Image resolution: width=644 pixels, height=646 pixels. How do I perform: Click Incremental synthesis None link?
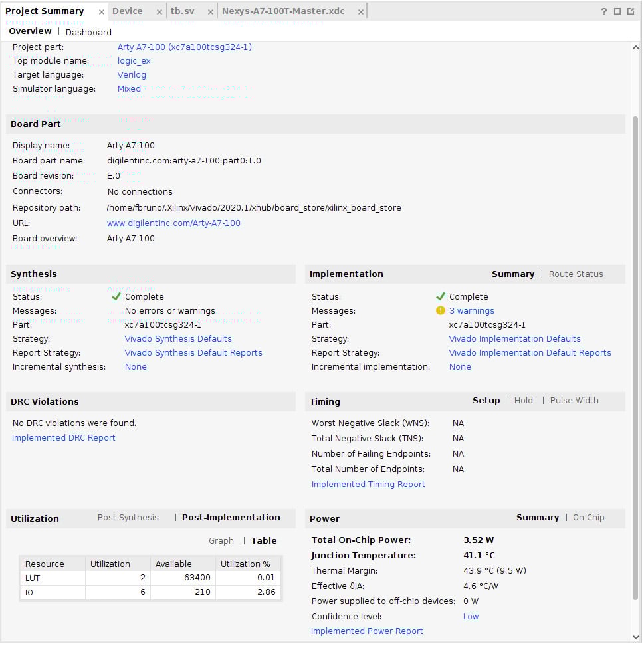tap(136, 367)
